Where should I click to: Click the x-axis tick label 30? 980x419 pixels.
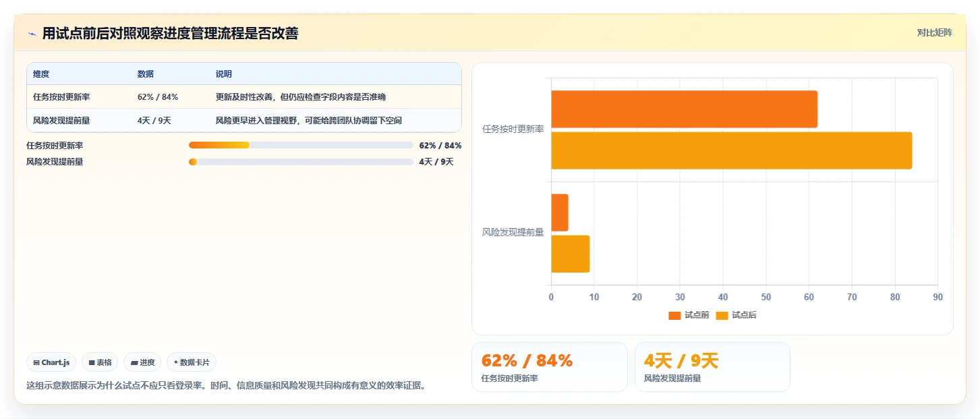(x=680, y=297)
